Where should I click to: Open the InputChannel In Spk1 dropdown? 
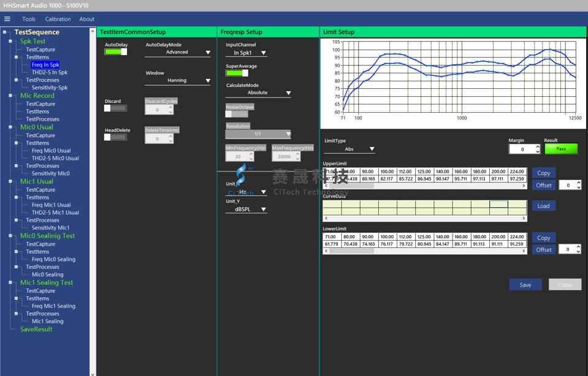(x=246, y=53)
